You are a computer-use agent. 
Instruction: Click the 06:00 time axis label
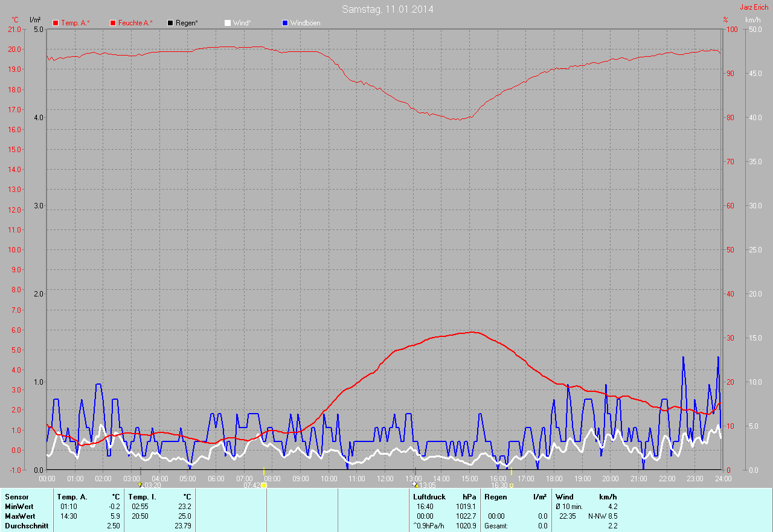coord(216,478)
